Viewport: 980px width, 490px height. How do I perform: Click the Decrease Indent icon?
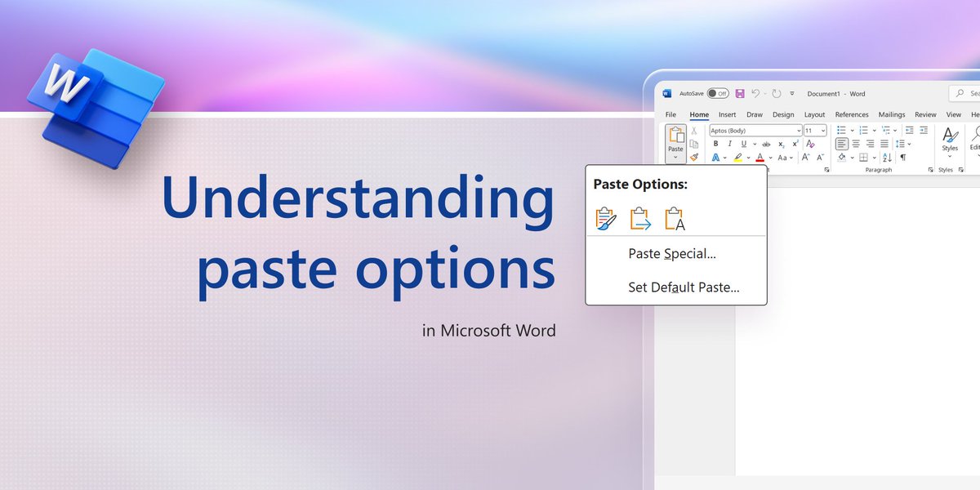click(910, 131)
